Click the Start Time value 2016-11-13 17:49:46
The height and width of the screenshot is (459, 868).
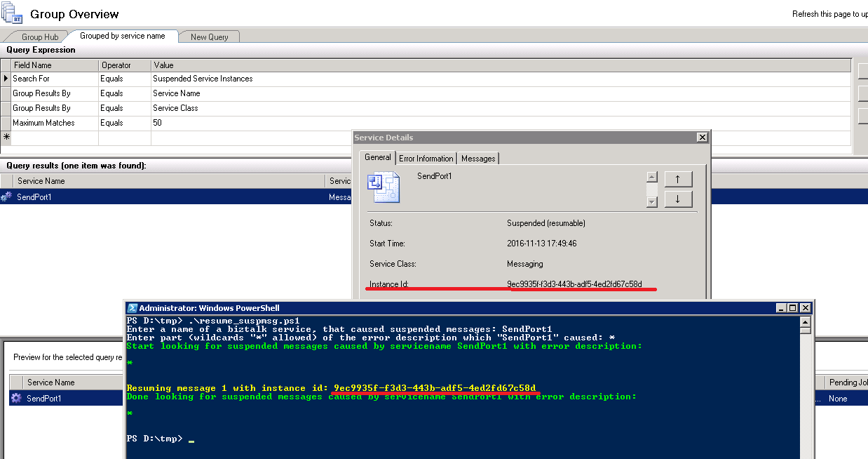click(x=542, y=244)
